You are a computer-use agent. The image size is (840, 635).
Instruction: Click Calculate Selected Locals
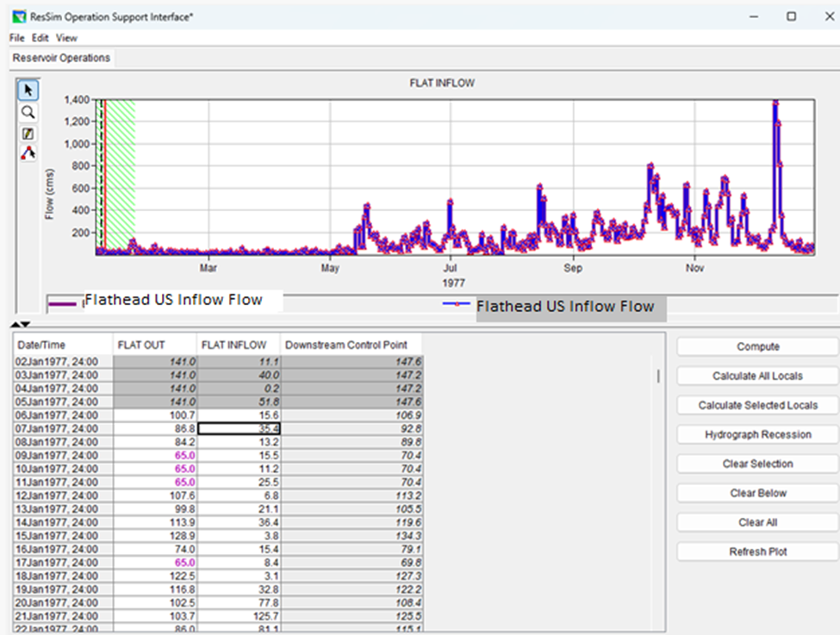[x=757, y=406]
